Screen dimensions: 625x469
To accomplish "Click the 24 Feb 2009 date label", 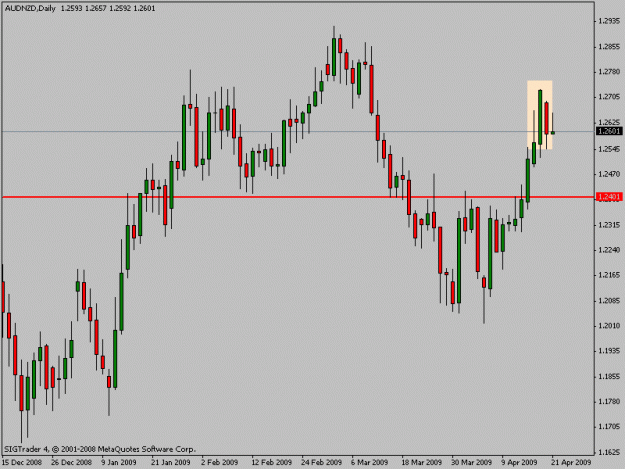I will (322, 462).
